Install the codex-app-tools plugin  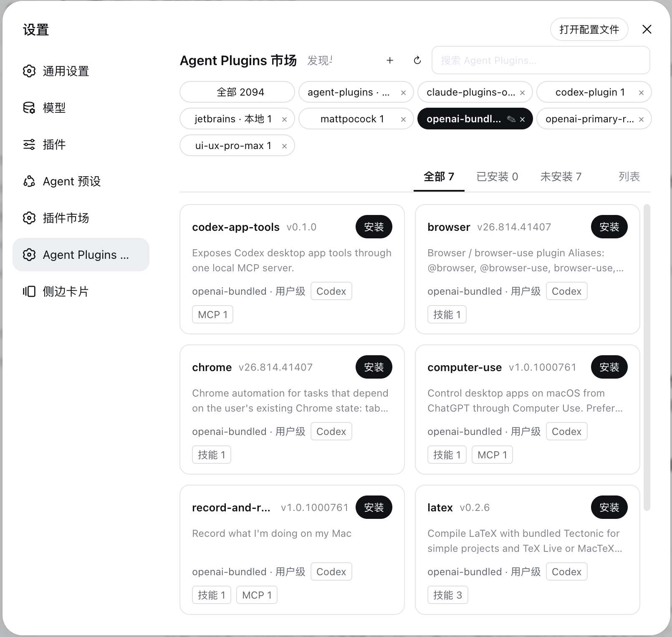[374, 227]
